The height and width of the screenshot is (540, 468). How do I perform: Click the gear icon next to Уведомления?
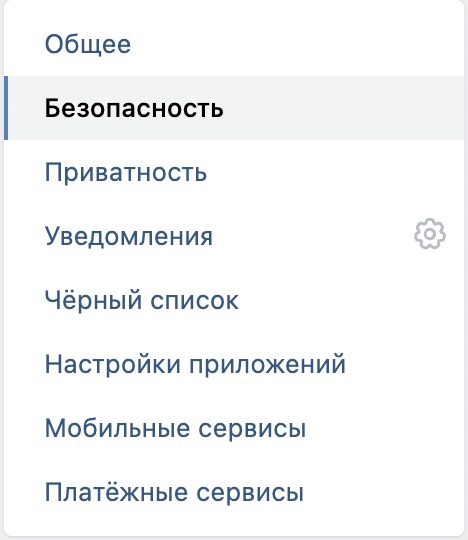(430, 234)
